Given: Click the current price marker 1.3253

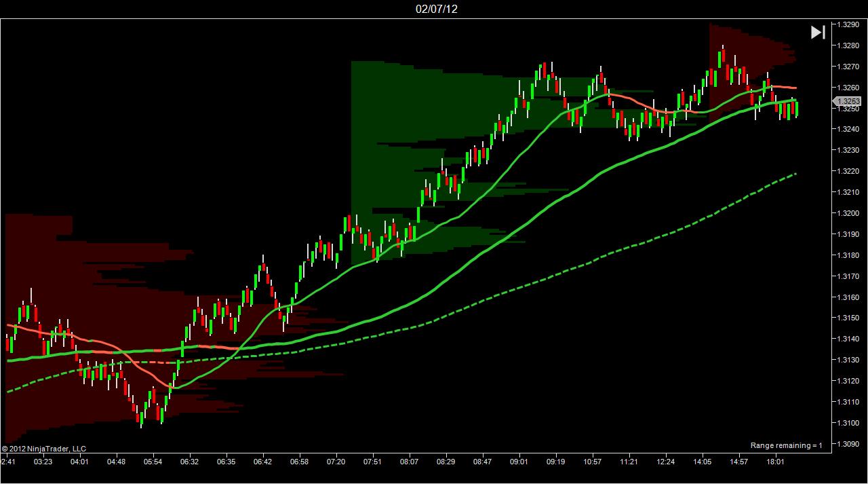Looking at the screenshot, I should 847,101.
